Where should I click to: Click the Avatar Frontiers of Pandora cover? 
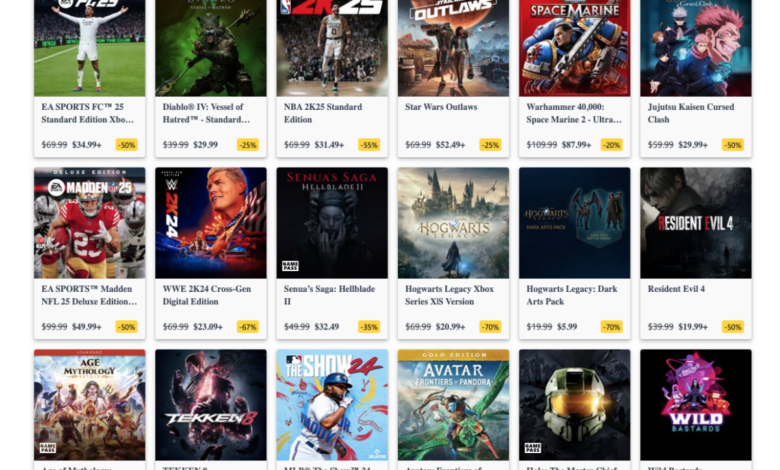(453, 405)
